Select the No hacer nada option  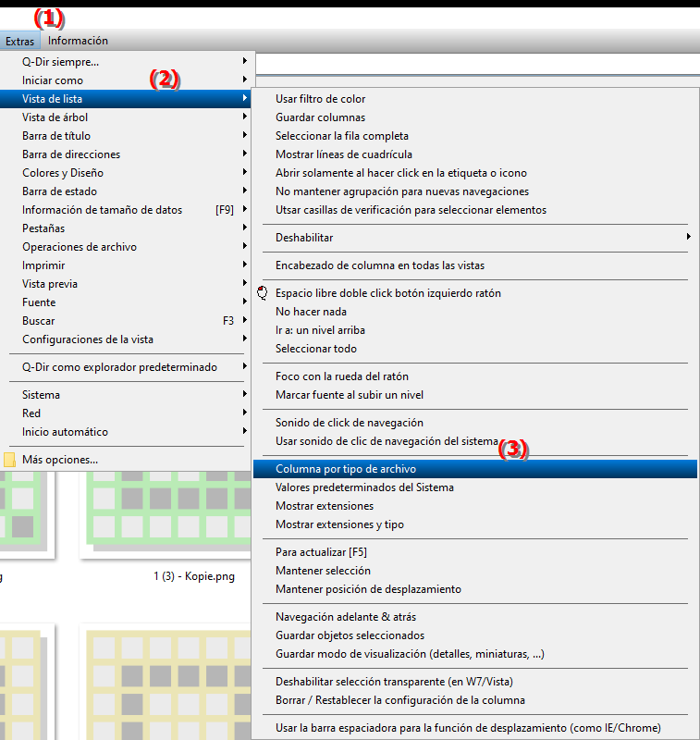[x=475, y=312]
